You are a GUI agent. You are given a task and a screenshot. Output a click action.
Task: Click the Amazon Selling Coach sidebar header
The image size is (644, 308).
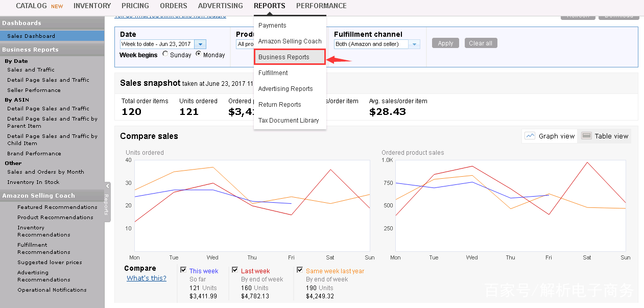52,196
